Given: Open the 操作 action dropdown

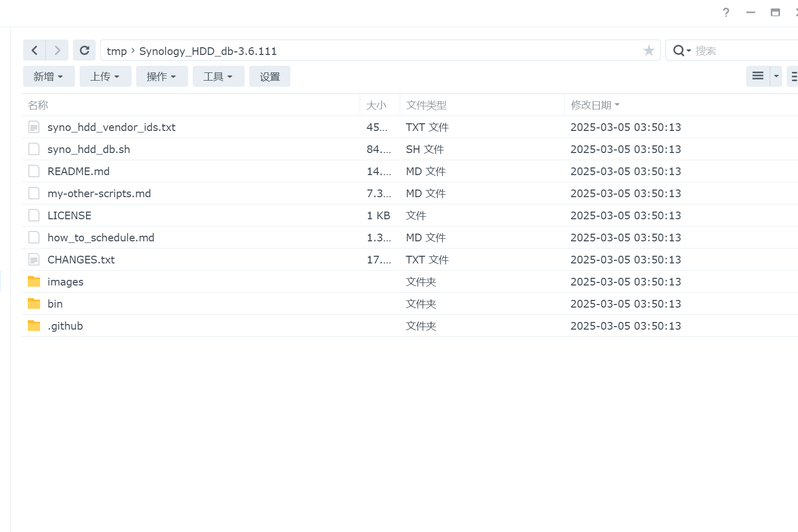Looking at the screenshot, I should [x=162, y=77].
